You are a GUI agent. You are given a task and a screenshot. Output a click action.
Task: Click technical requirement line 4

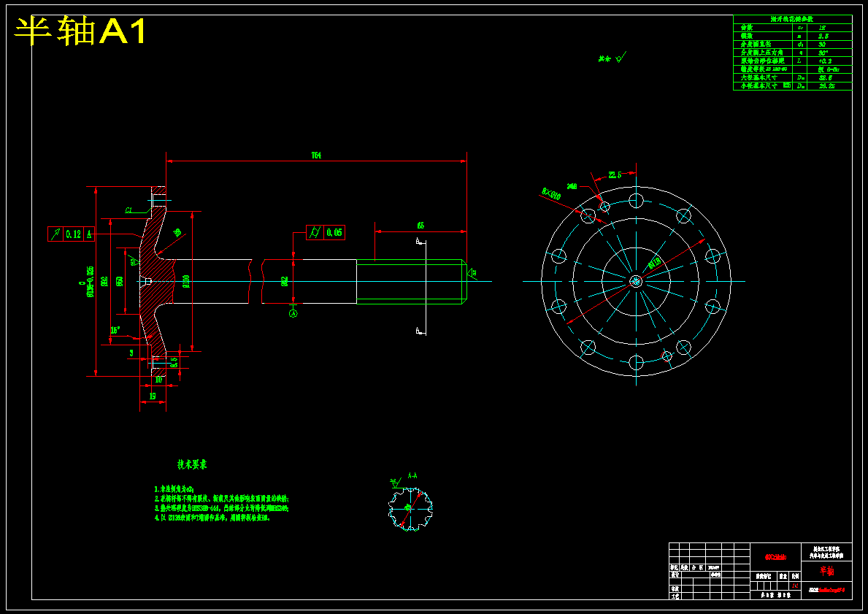[212, 518]
